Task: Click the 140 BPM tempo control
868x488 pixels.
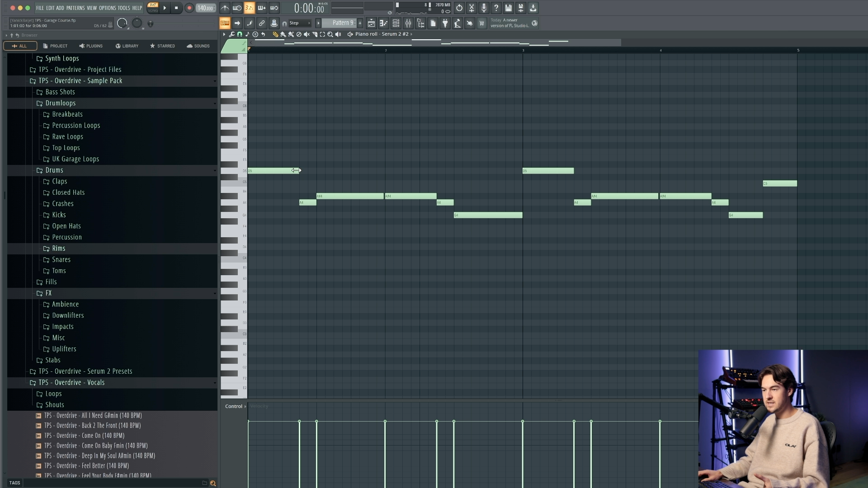Action: (x=206, y=8)
